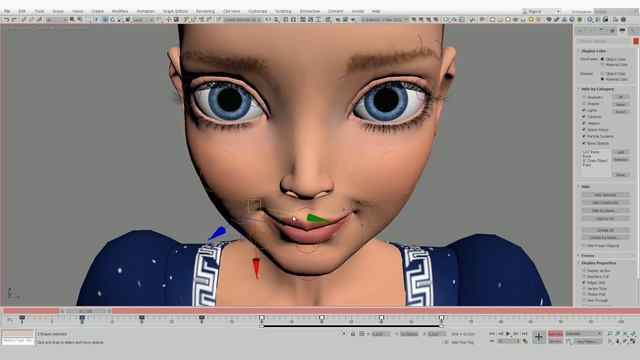Select Shaded Object Color radio button
The width and height of the screenshot is (640, 360).
pos(602,73)
